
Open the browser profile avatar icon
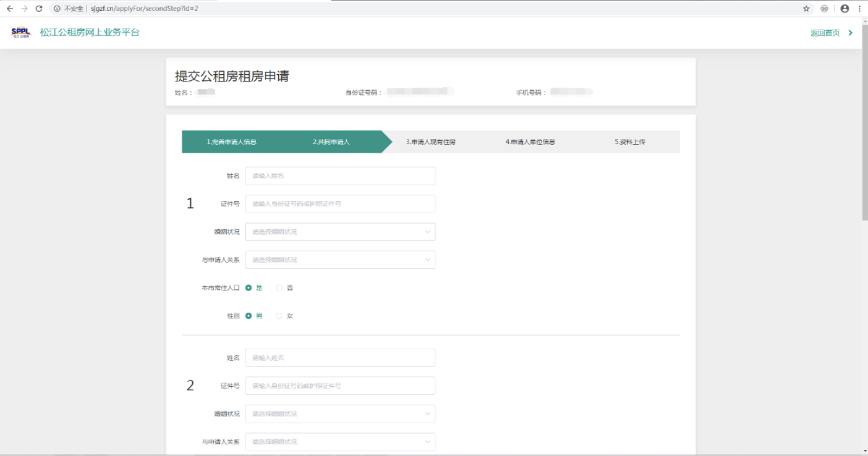click(x=845, y=9)
